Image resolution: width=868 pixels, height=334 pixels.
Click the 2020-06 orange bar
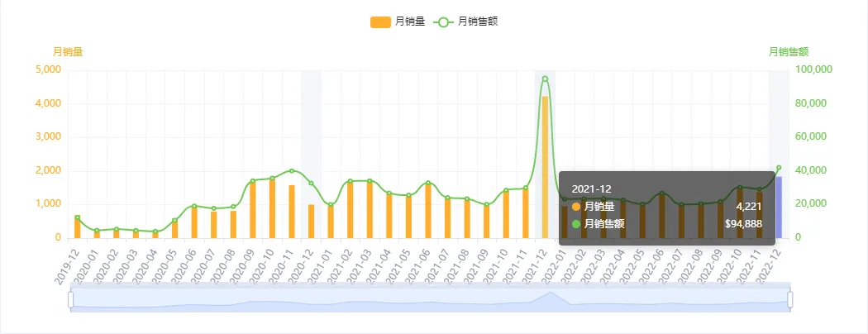pyautogui.click(x=194, y=222)
